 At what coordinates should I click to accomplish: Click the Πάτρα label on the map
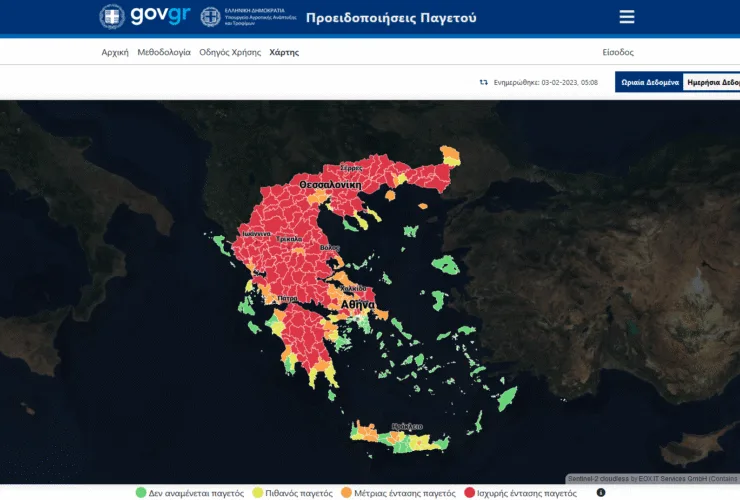[287, 299]
